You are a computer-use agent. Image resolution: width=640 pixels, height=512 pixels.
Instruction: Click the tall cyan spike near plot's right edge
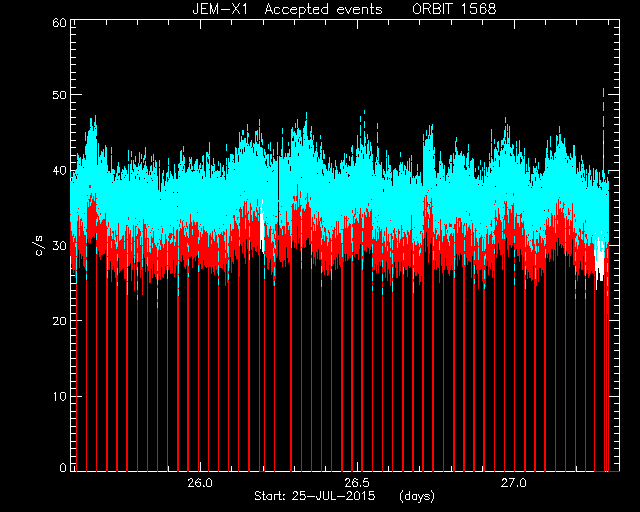click(x=603, y=131)
